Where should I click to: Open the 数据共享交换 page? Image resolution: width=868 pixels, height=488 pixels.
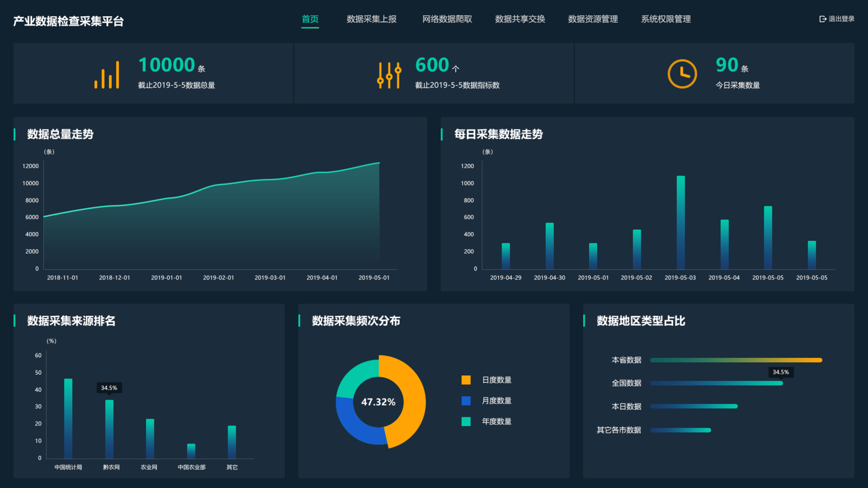(x=519, y=19)
